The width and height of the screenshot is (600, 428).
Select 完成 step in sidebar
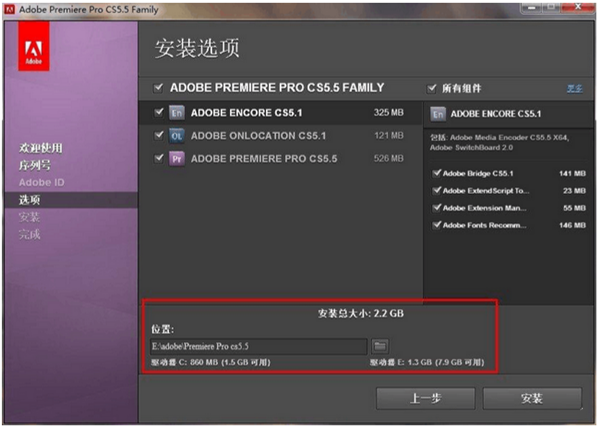(x=29, y=234)
